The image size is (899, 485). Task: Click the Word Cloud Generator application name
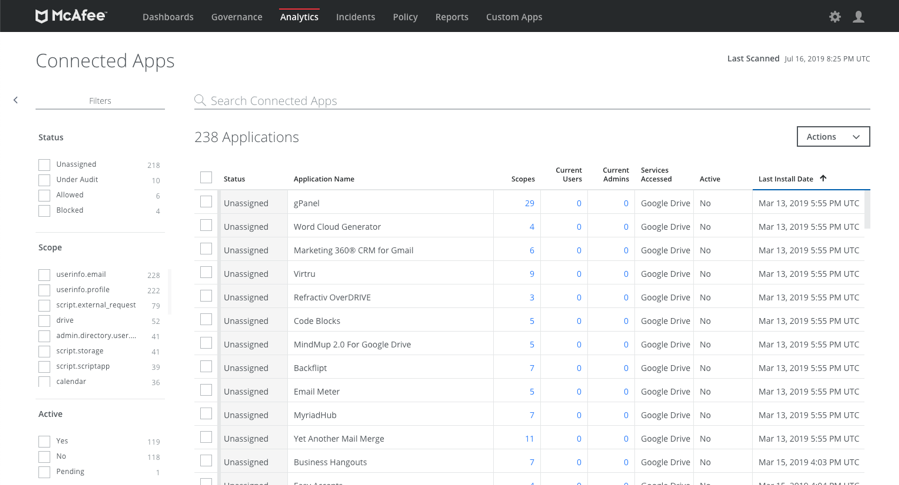coord(337,226)
